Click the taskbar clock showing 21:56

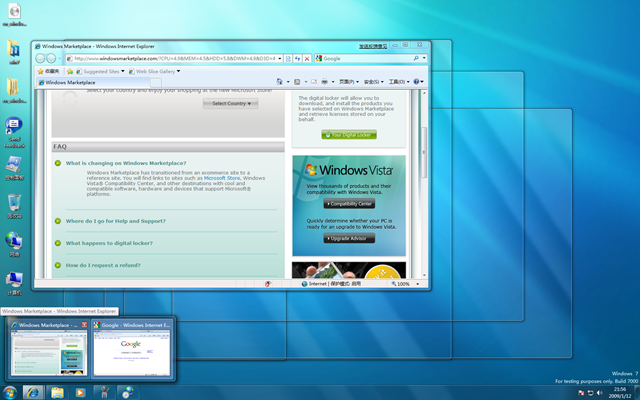620,393
